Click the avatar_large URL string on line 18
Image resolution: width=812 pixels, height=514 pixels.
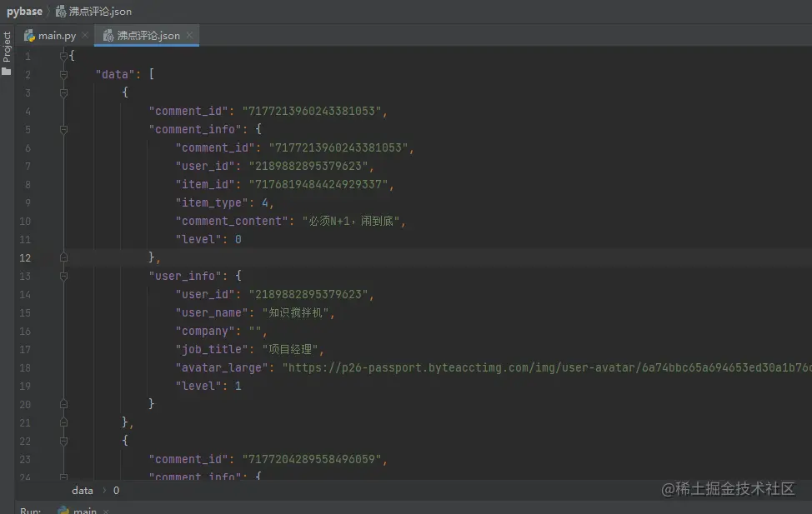tap(547, 367)
